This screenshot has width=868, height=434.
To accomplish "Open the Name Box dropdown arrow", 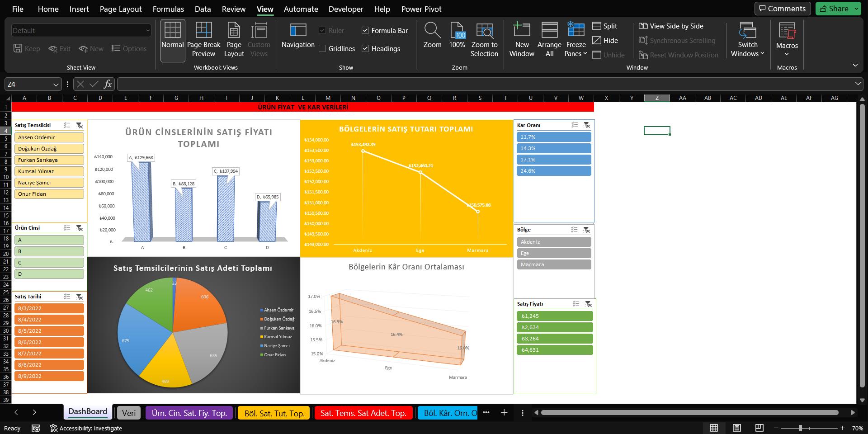I will (56, 85).
